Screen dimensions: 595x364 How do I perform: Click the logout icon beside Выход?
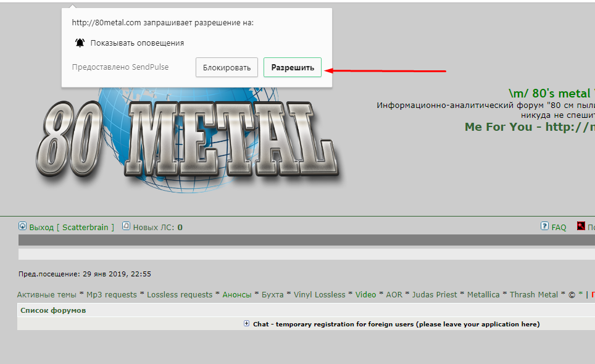pyautogui.click(x=22, y=226)
